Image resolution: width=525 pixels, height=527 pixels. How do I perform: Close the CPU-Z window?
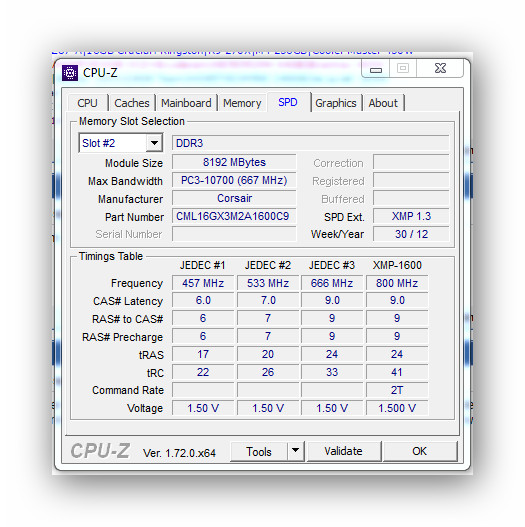(440, 69)
